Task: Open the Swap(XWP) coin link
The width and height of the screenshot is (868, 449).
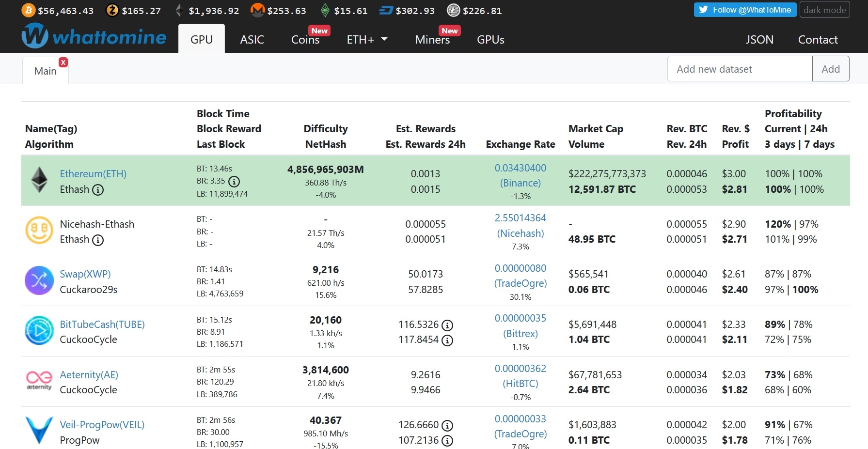Action: pos(85,274)
